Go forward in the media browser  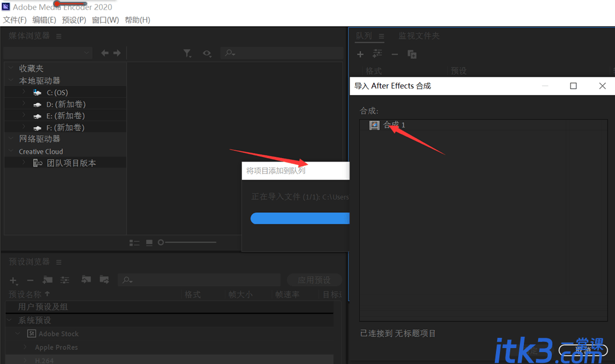click(x=117, y=53)
